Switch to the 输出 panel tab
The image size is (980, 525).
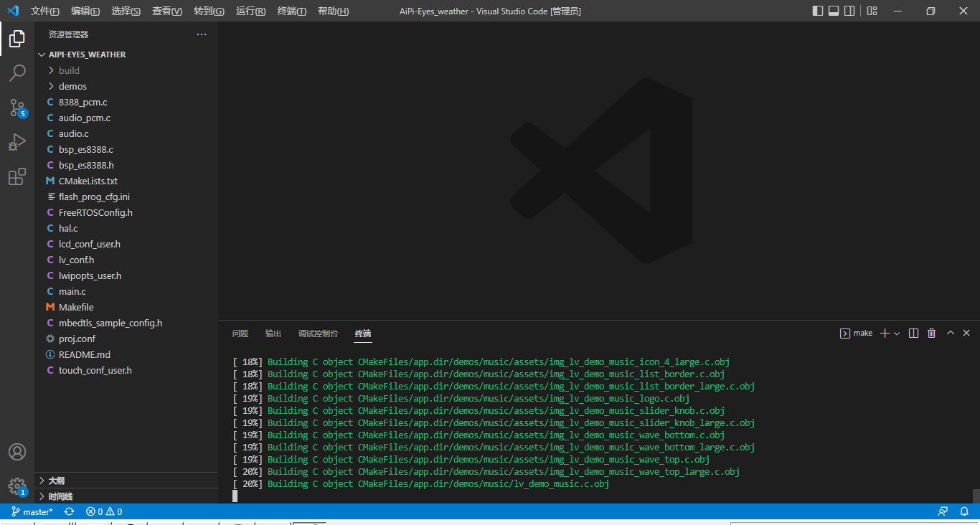273,334
